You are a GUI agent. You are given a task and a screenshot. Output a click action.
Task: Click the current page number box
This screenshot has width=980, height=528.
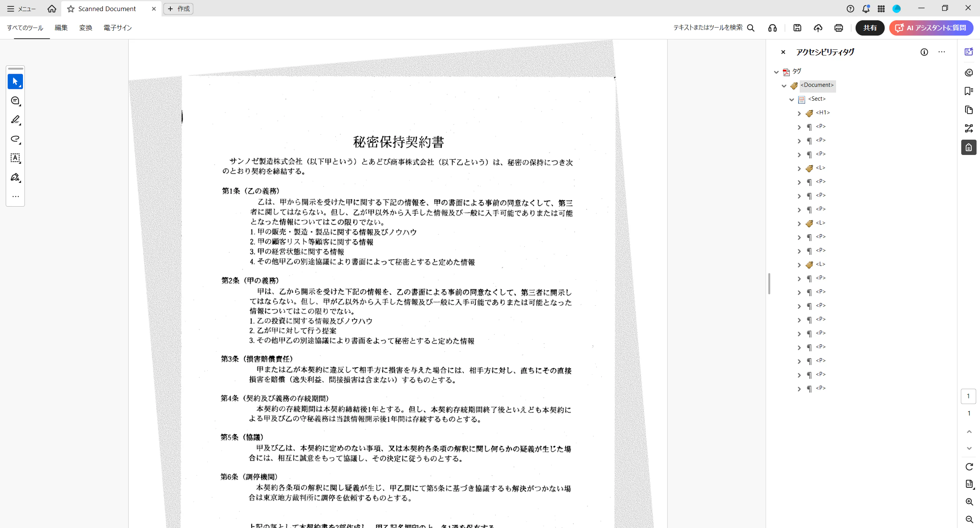coord(969,396)
